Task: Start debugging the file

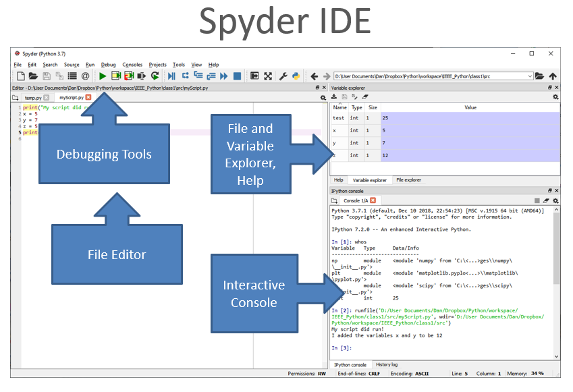Action: point(171,76)
